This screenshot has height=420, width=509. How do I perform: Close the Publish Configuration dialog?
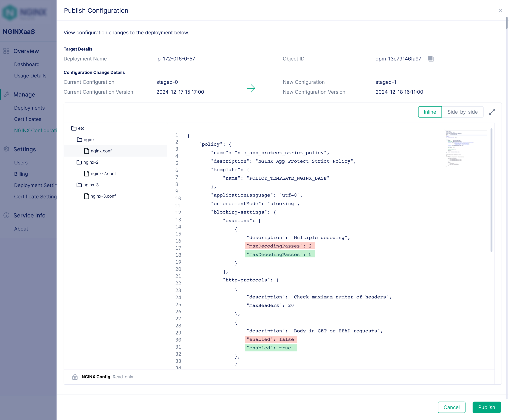(500, 10)
